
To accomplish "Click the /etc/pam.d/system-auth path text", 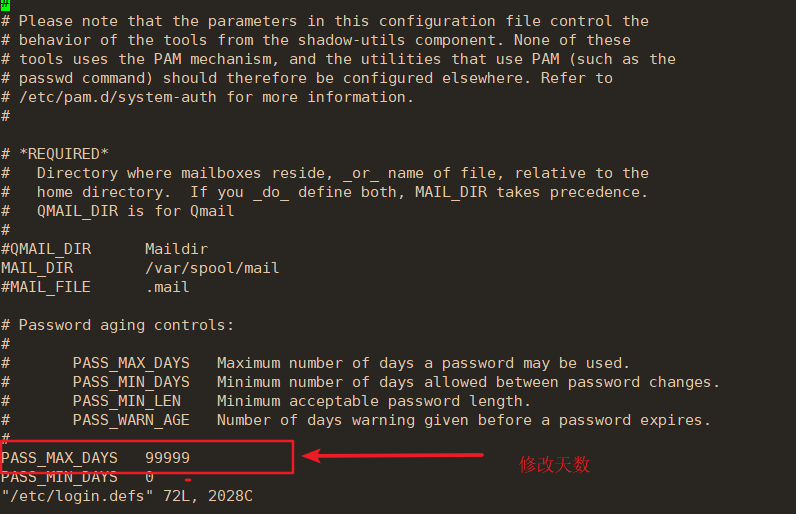I will tap(118, 97).
